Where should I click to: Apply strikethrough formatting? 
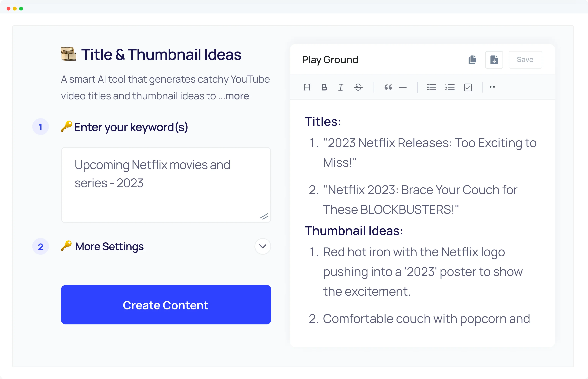tap(358, 87)
